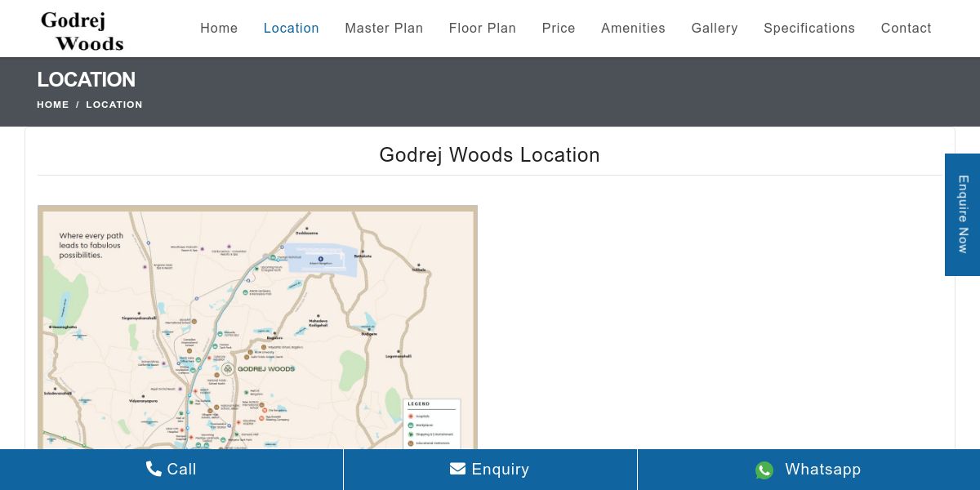Open the Price nav link
Screen dimensions: 980x490
[x=559, y=28]
